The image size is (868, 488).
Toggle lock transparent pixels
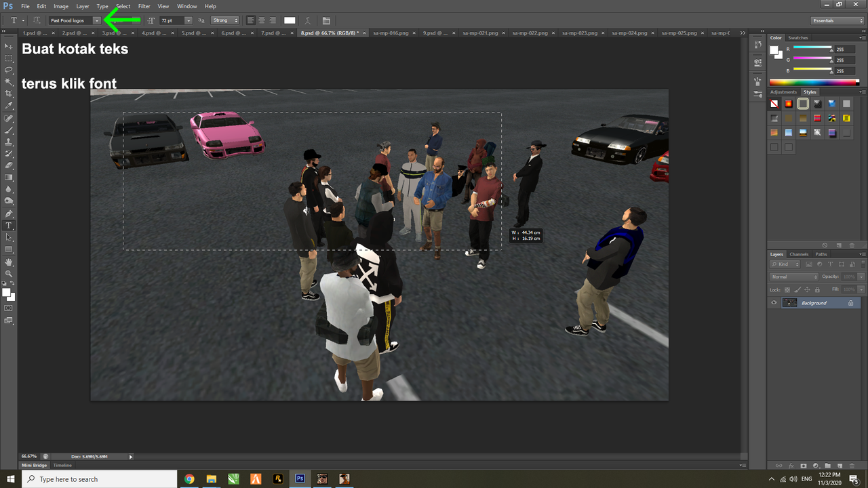[x=787, y=289]
